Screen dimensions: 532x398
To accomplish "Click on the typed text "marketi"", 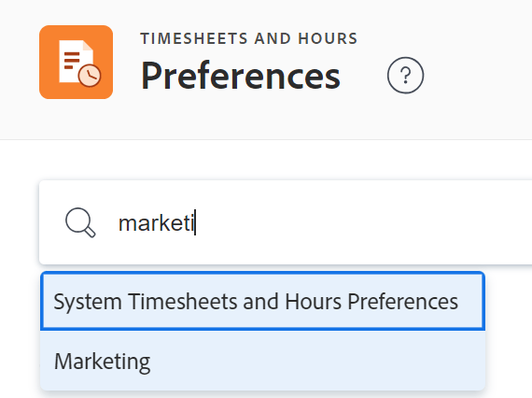I will click(156, 223).
